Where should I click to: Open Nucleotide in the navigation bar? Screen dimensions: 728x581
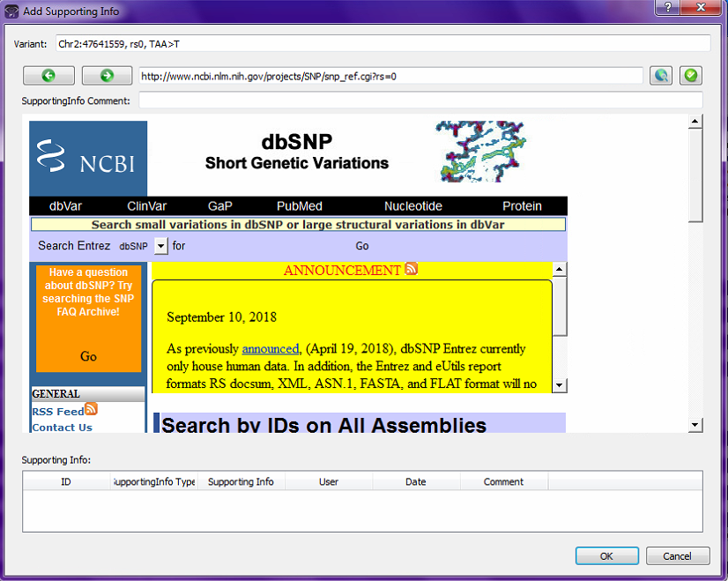coord(413,206)
